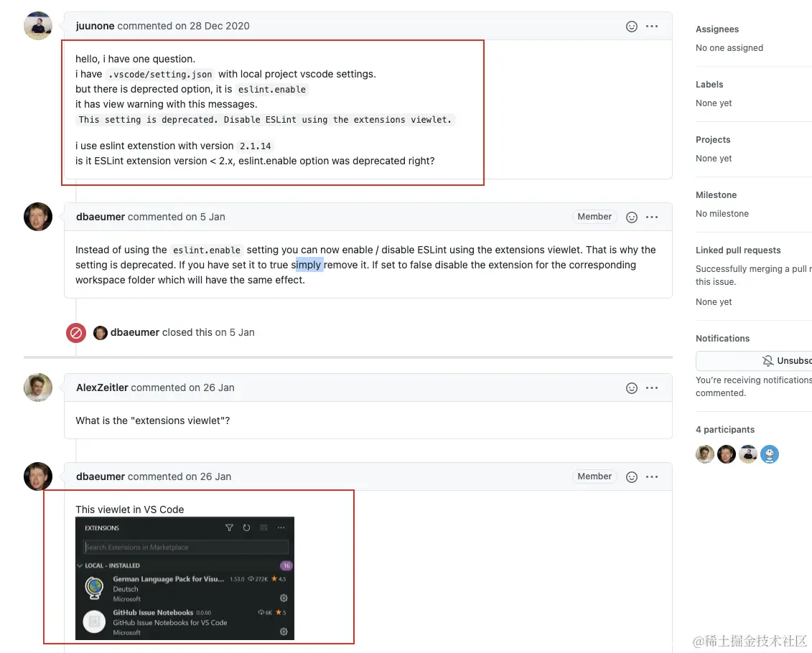812x653 pixels.
Task: Click the Linked pull requests heading
Action: [x=738, y=250]
